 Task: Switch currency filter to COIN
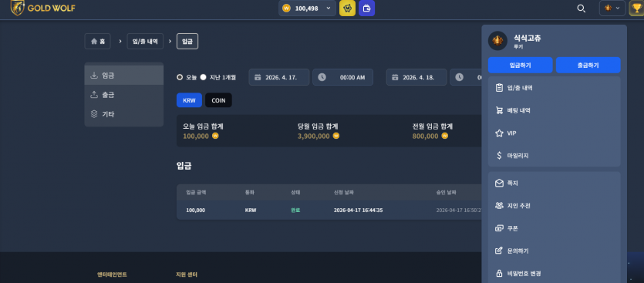(x=218, y=100)
